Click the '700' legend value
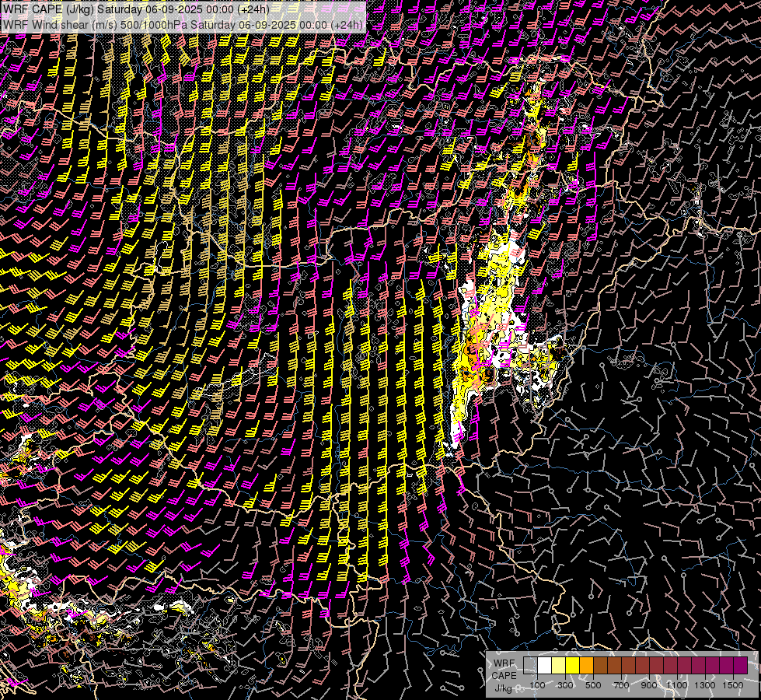The height and width of the screenshot is (700, 761). [621, 685]
